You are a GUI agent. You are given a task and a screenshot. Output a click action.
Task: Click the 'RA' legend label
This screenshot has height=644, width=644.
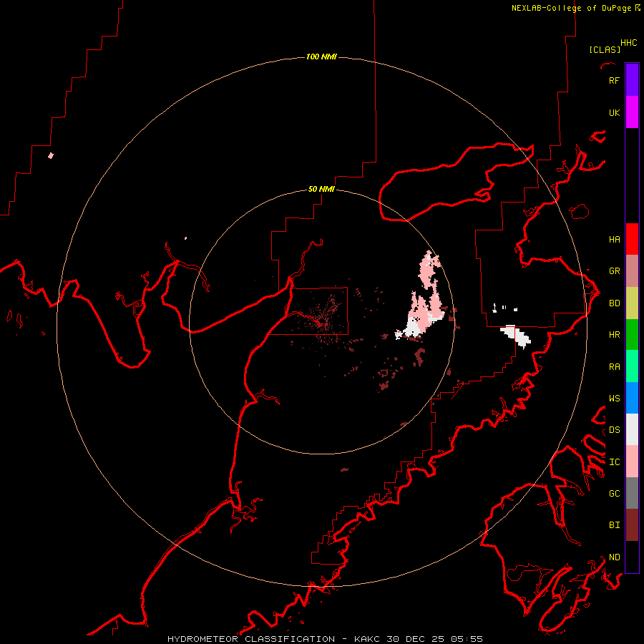pyautogui.click(x=614, y=367)
